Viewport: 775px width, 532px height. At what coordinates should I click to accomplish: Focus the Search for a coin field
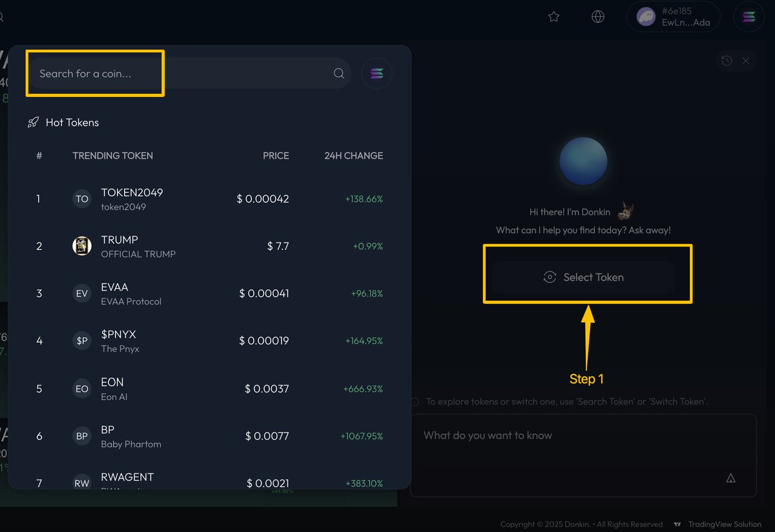click(x=191, y=74)
